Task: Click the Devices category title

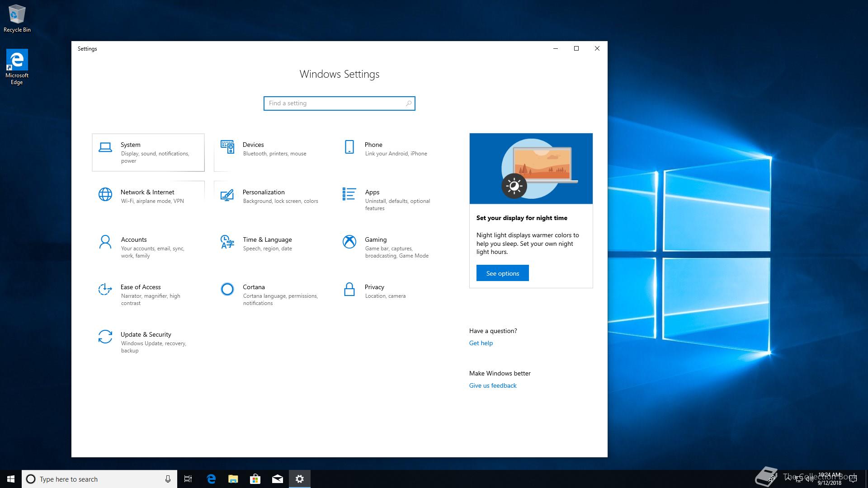Action: [253, 145]
